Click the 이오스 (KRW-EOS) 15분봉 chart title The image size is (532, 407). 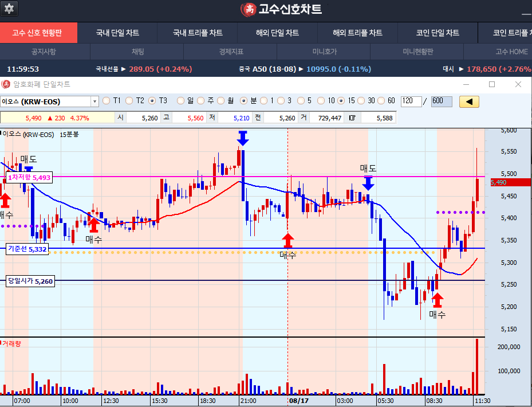pos(41,135)
